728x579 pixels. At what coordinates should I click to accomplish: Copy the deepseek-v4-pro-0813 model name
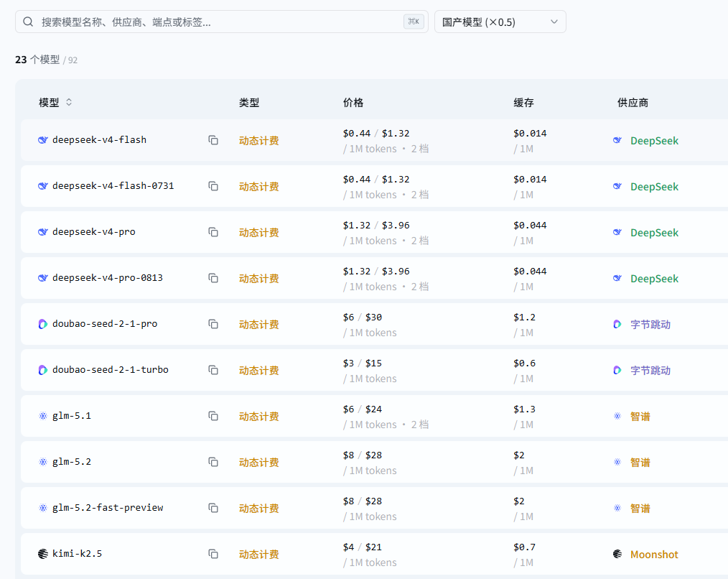tap(213, 278)
